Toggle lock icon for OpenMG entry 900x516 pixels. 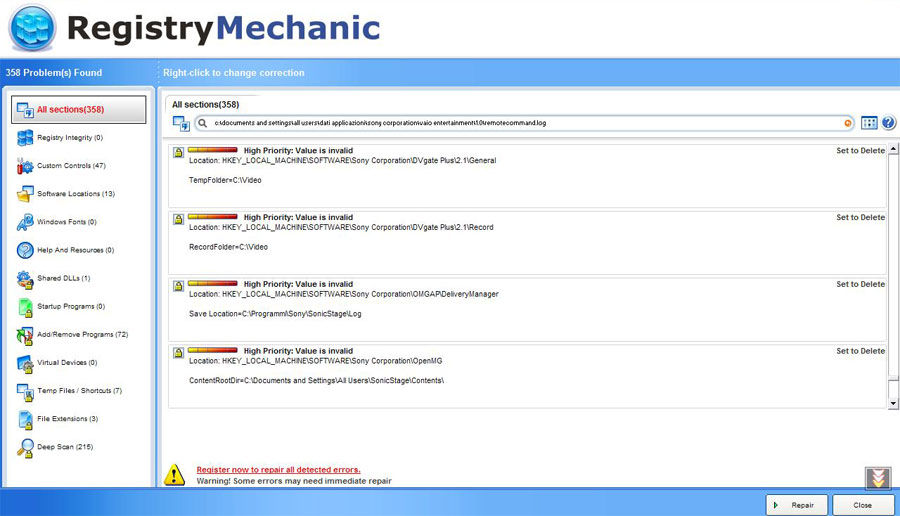click(x=179, y=352)
